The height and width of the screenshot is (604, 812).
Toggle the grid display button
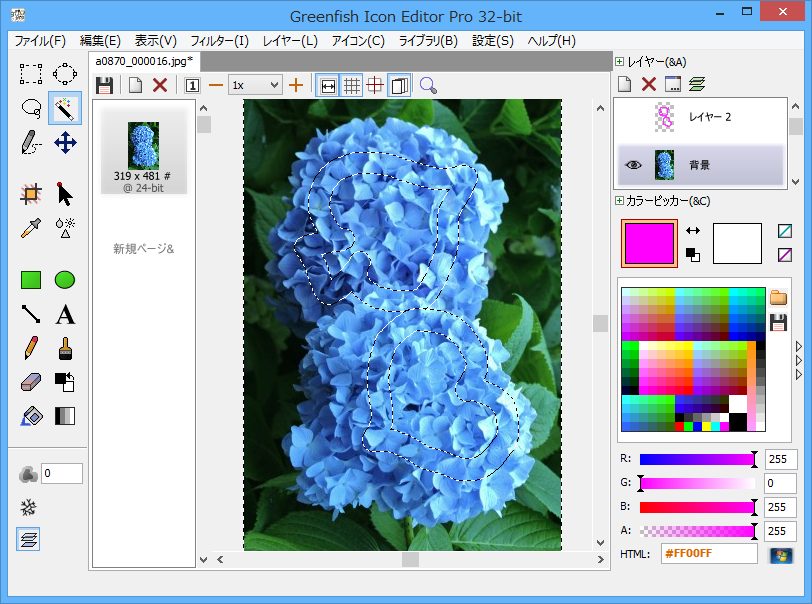(352, 85)
